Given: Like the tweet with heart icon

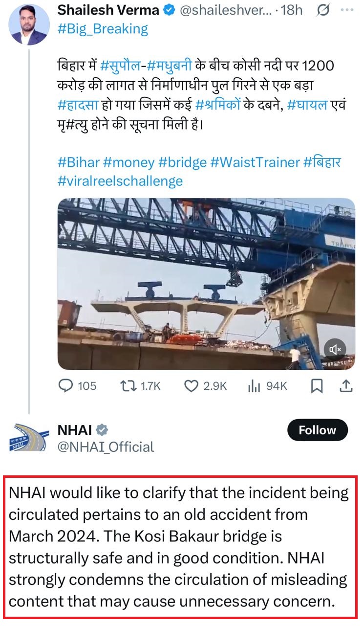Looking at the screenshot, I should click(x=191, y=386).
